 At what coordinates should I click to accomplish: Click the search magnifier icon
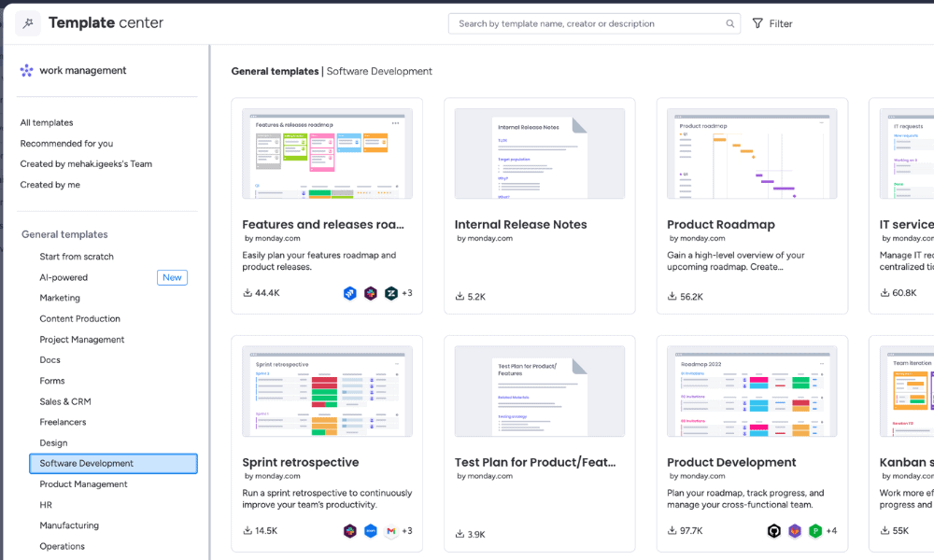pyautogui.click(x=729, y=23)
